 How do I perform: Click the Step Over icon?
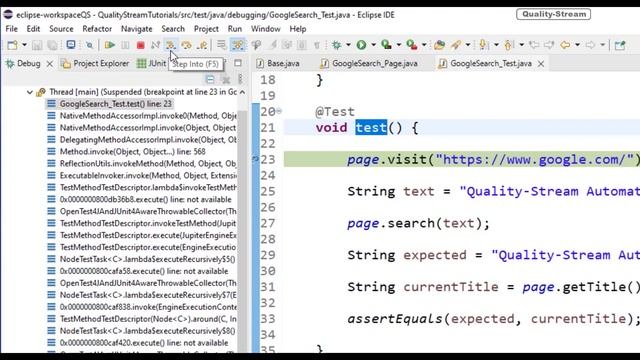[187, 45]
